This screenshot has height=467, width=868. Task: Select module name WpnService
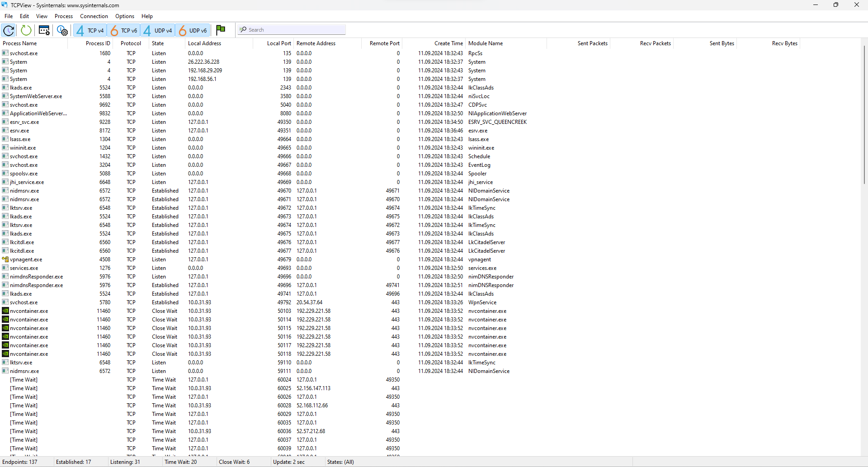[x=482, y=302]
